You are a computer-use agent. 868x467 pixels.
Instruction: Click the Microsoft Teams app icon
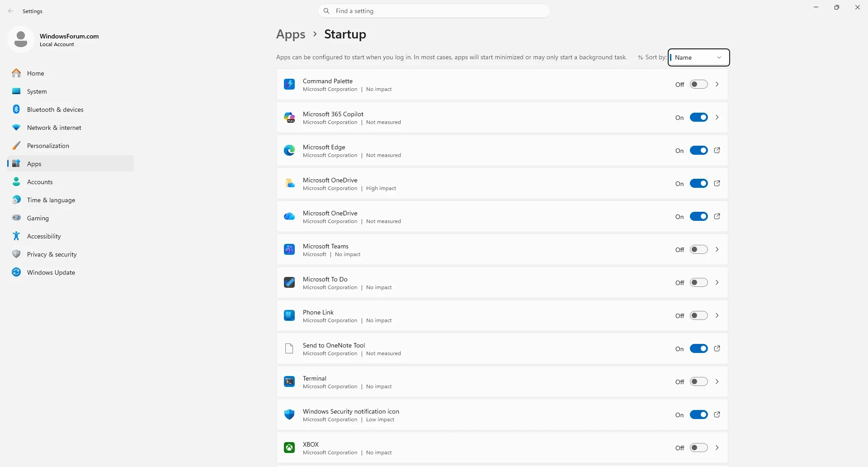coord(289,250)
